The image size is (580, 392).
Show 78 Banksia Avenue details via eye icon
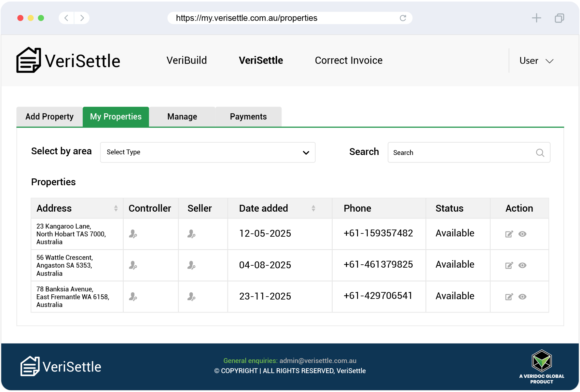tap(522, 297)
